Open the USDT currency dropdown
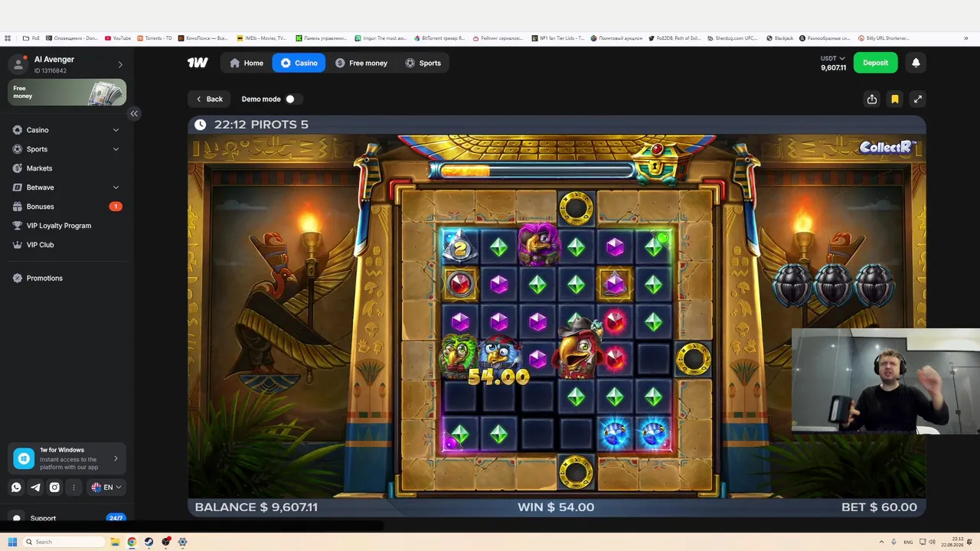Screen dimensions: 980x551 [833, 58]
